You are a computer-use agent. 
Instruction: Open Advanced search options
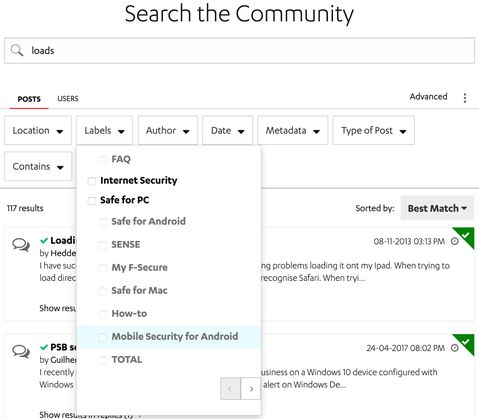(x=428, y=97)
